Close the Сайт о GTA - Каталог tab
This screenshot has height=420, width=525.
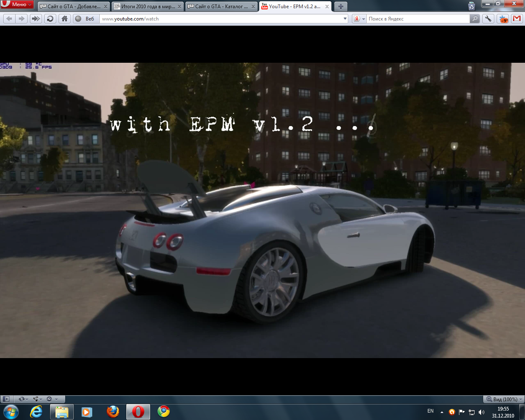[x=253, y=7]
